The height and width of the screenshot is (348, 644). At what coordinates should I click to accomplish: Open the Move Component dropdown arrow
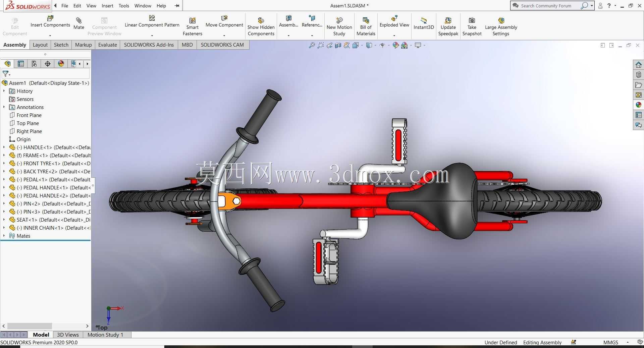click(x=224, y=35)
